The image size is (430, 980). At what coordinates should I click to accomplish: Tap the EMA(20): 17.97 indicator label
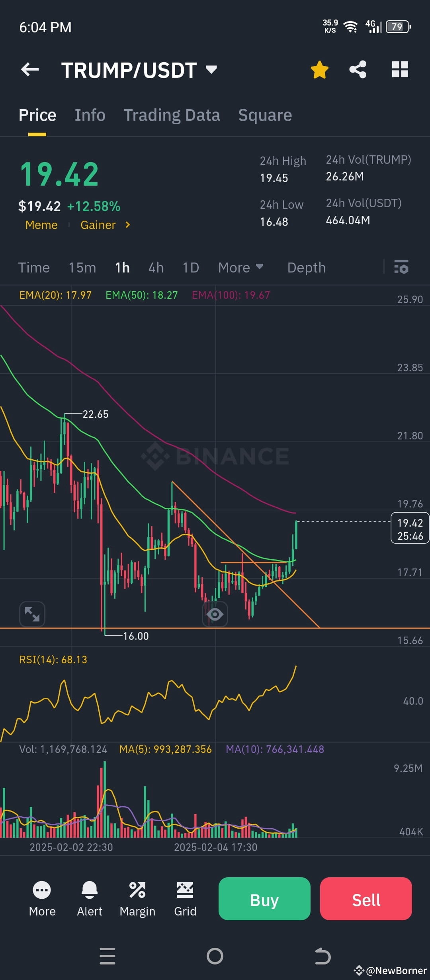coord(55,295)
